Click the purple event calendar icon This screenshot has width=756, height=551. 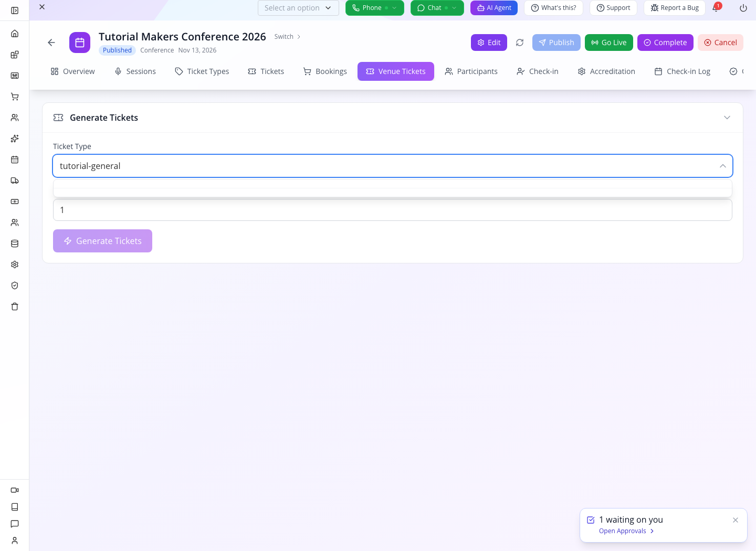coord(80,43)
